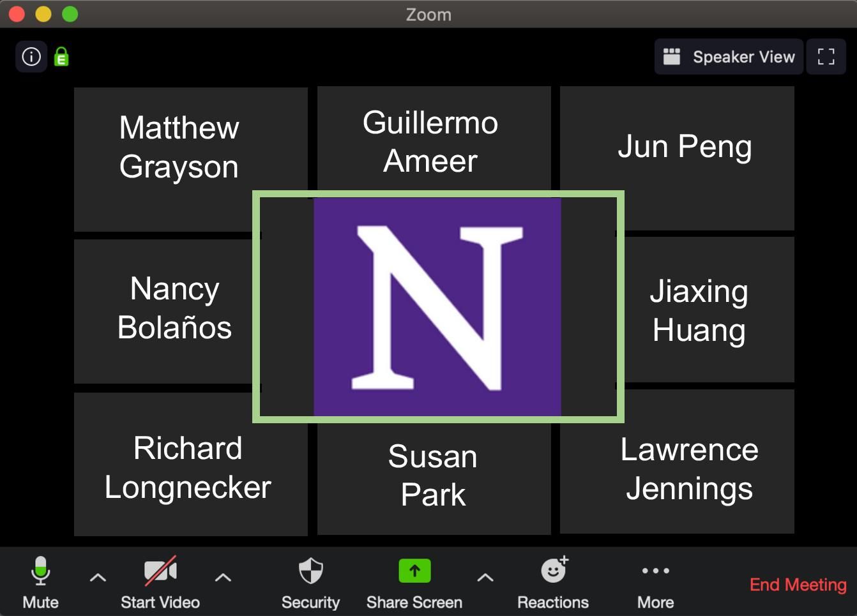The height and width of the screenshot is (616, 857).
Task: Minimize the Zoom window with yellow button
Action: 43,14
